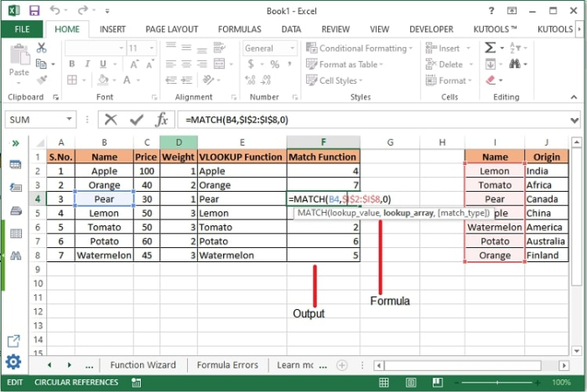Open the font size dropdown
Viewport: 587px width, 392px height.
click(152, 48)
